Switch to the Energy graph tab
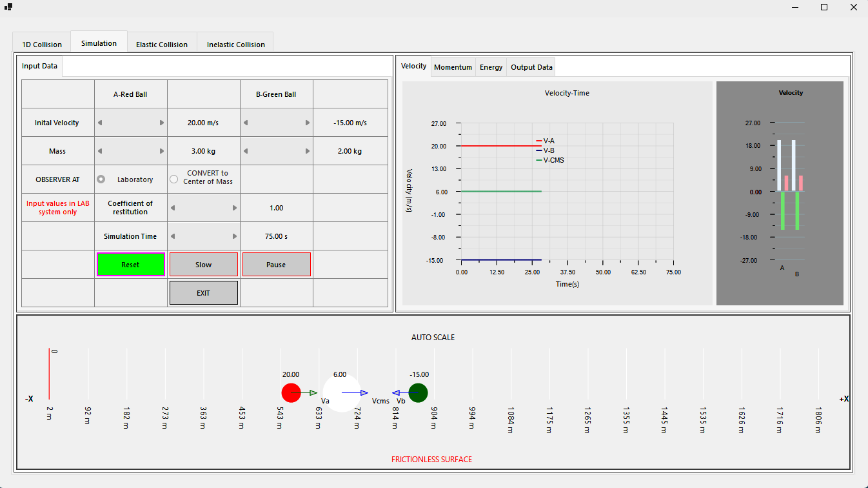Viewport: 868px width, 488px height. (491, 67)
